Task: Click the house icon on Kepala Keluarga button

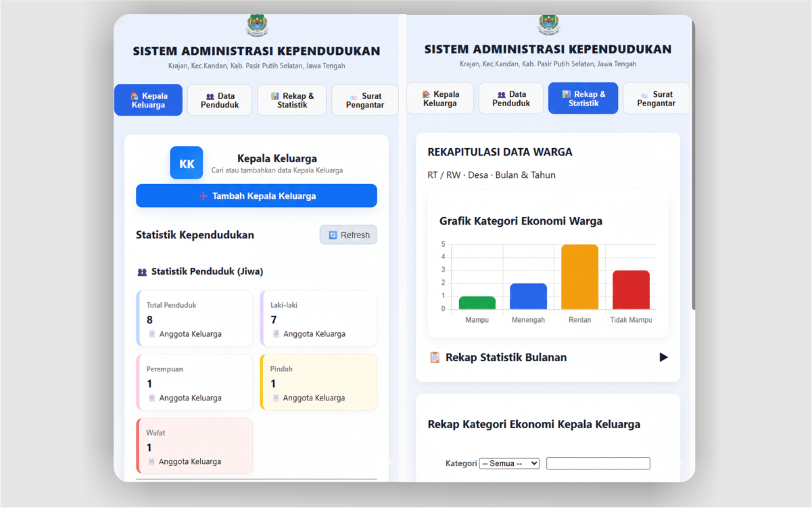Action: [135, 96]
